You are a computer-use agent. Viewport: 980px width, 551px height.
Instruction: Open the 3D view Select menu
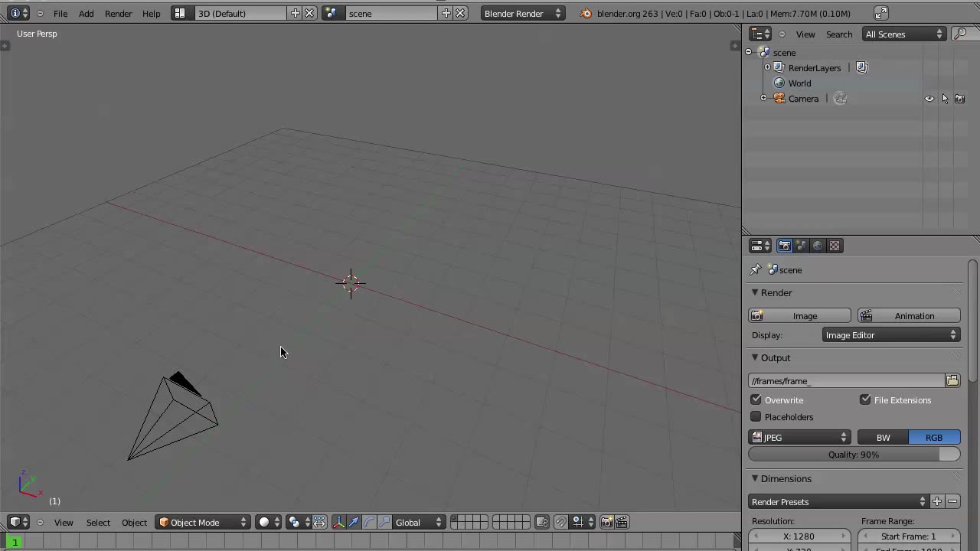pos(98,522)
